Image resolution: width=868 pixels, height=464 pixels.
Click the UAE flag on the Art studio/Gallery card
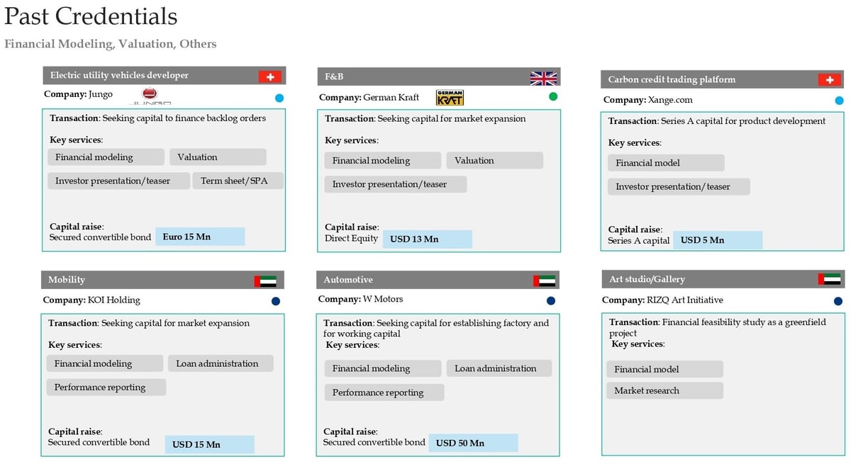coord(829,279)
